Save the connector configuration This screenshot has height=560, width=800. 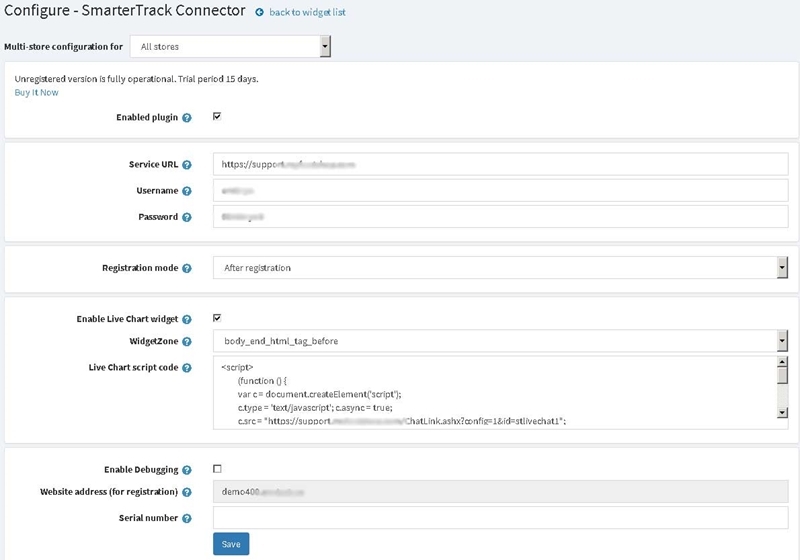coord(231,544)
